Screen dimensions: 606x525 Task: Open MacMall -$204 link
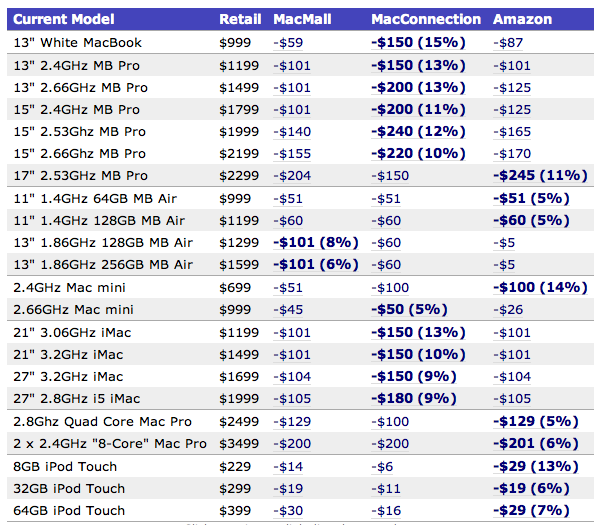pyautogui.click(x=292, y=176)
